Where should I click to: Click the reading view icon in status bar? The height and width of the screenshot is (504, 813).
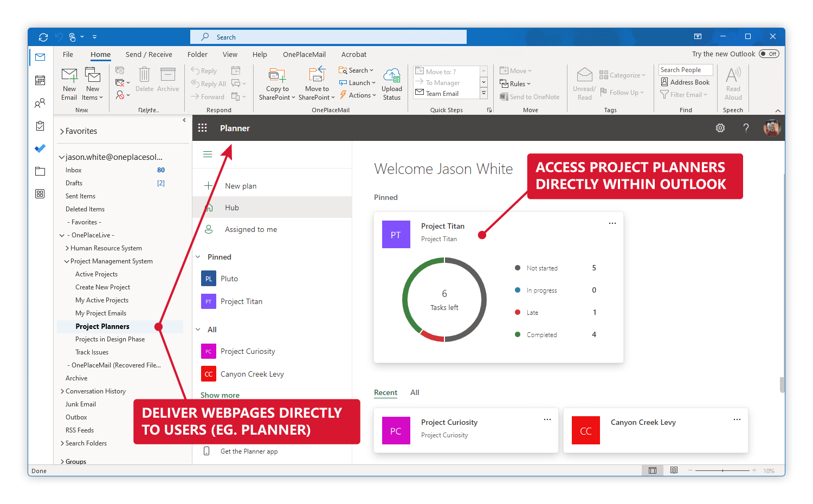point(674,470)
